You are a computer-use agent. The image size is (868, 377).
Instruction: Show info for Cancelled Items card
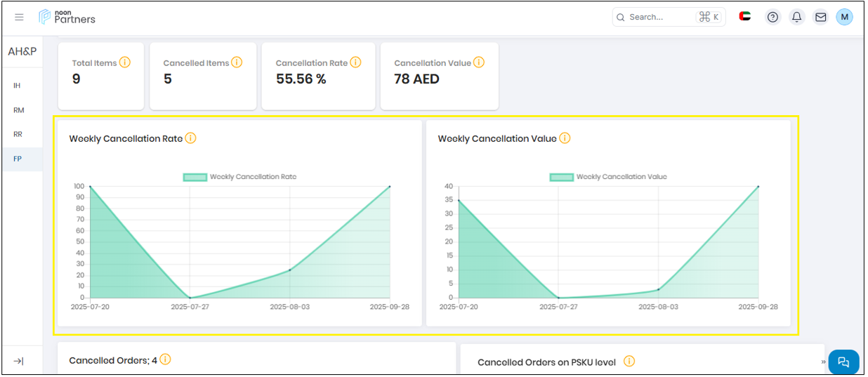(237, 62)
